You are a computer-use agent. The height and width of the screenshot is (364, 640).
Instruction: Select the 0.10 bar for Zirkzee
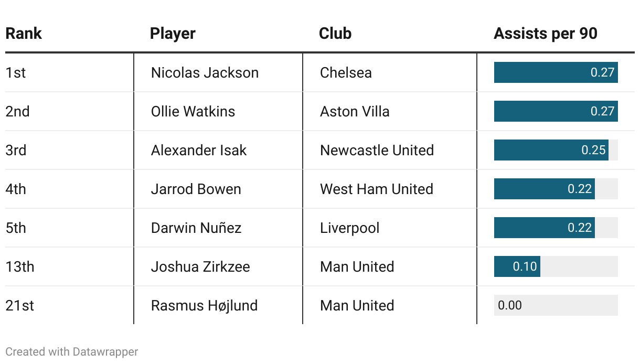517,266
